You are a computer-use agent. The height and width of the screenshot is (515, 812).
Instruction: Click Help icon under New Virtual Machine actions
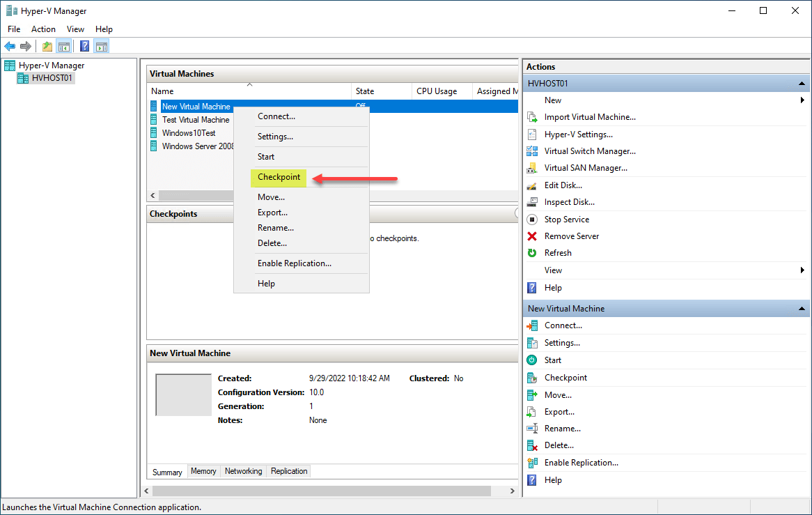pyautogui.click(x=532, y=480)
